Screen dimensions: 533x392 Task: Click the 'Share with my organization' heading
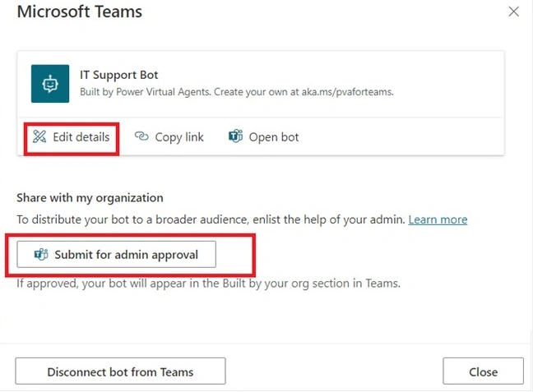tap(90, 198)
